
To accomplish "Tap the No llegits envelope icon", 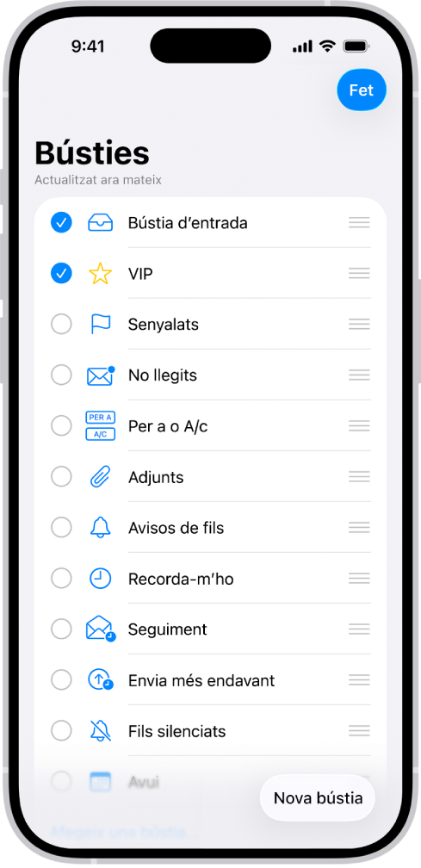I will tap(101, 375).
